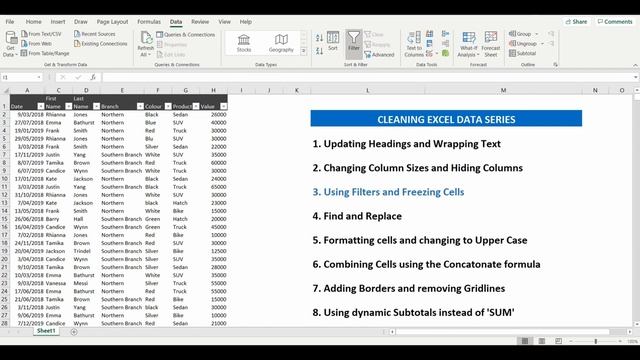
Task: Switch to Normal view in status bar
Action: [525, 341]
